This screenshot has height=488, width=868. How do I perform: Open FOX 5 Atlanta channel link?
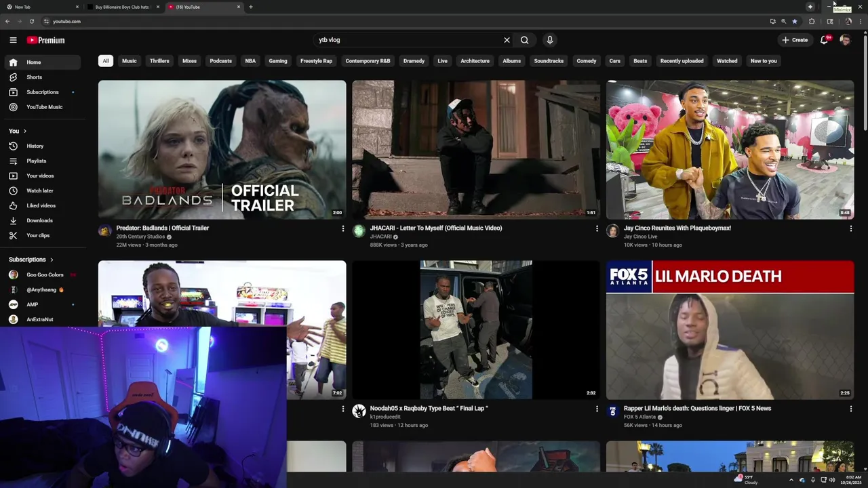639,417
